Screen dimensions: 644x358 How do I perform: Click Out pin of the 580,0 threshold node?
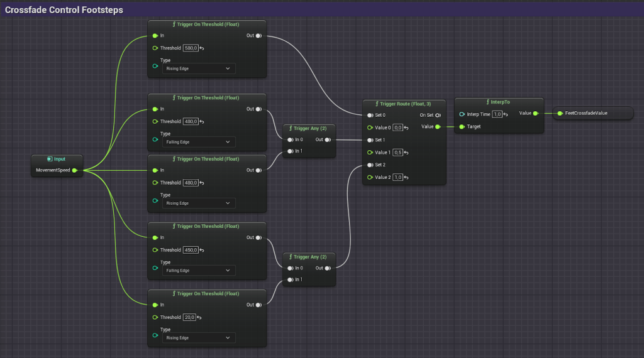pyautogui.click(x=258, y=36)
